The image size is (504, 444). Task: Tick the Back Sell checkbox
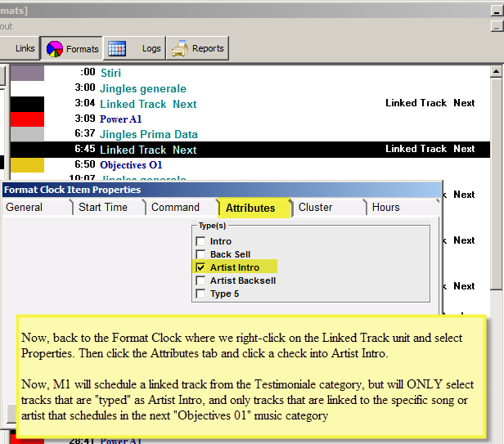click(x=200, y=254)
